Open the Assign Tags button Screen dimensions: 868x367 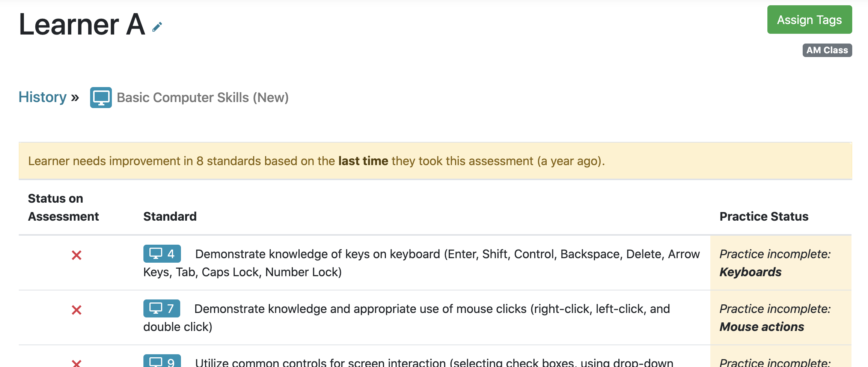(809, 20)
